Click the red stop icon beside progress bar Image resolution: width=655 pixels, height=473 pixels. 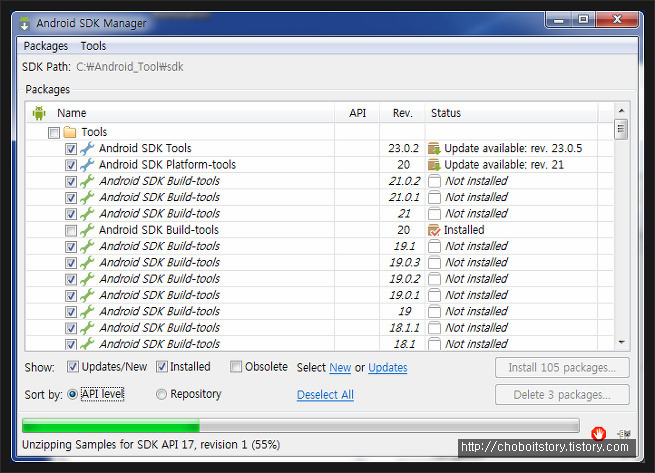pyautogui.click(x=598, y=433)
